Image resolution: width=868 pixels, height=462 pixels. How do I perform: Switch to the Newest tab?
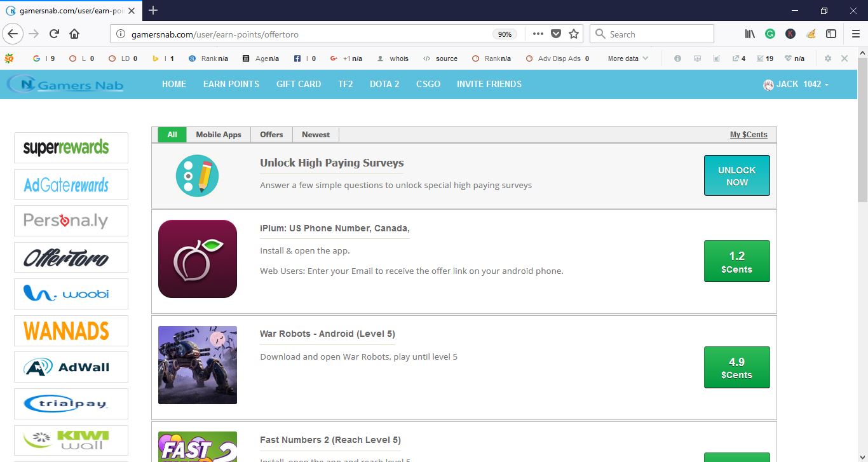(316, 135)
